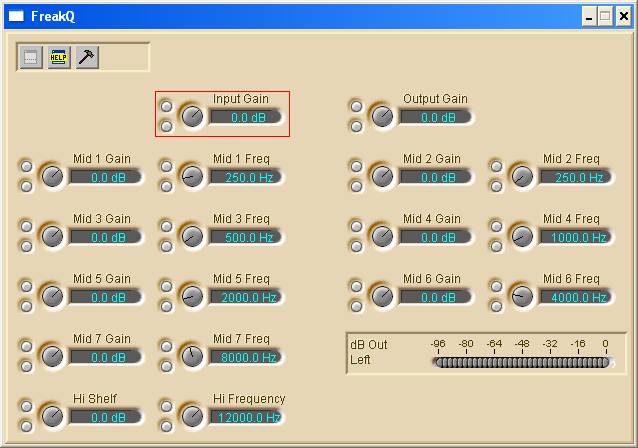Viewport: 638px width, 448px height.
Task: Click the Mid 6 Freq knob
Action: tap(522, 296)
